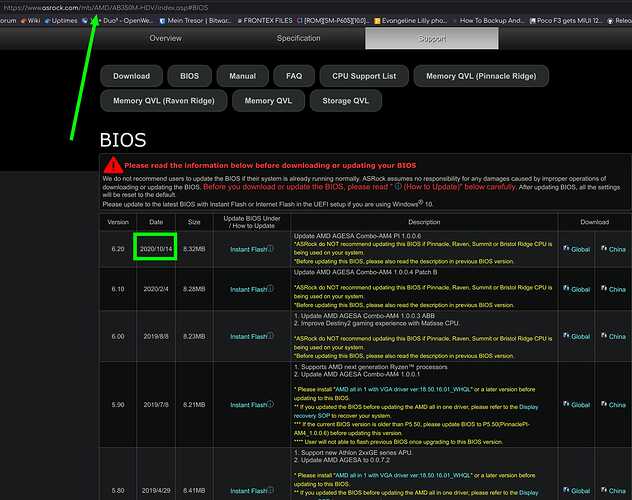Download BIOS 6.10 from Global server

click(576, 289)
